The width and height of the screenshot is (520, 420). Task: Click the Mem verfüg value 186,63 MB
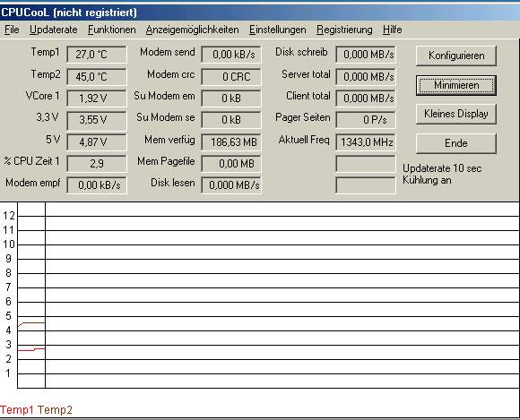point(231,142)
